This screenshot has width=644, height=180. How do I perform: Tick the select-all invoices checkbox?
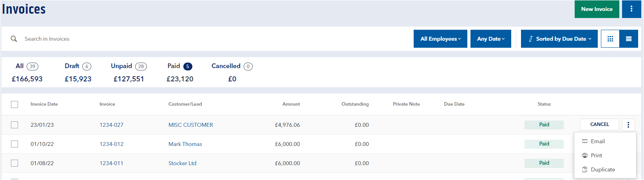[14, 104]
